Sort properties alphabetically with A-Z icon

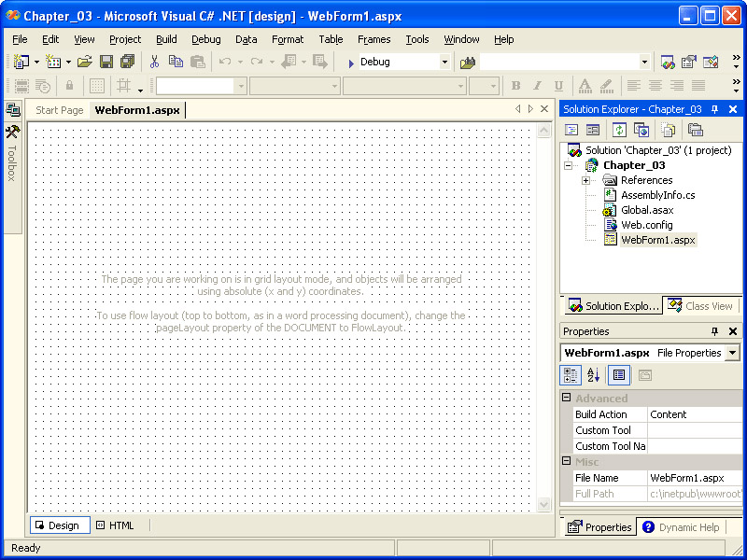594,375
